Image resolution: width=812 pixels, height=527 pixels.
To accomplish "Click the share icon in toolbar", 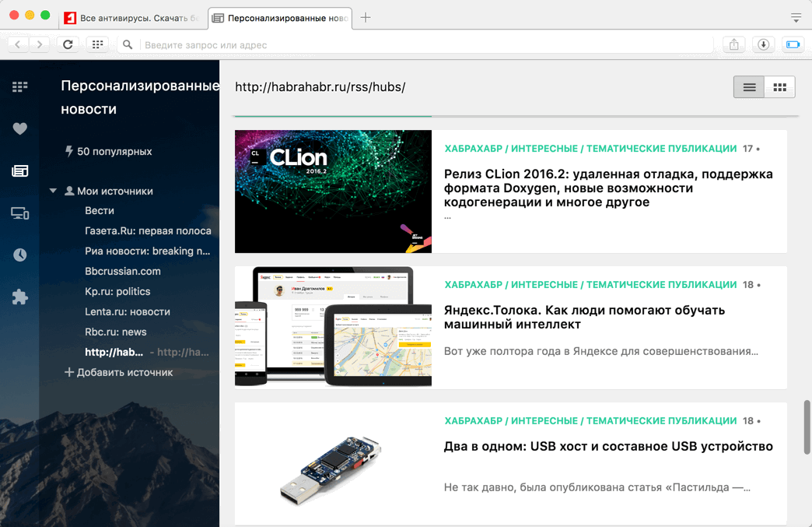I will pos(733,44).
